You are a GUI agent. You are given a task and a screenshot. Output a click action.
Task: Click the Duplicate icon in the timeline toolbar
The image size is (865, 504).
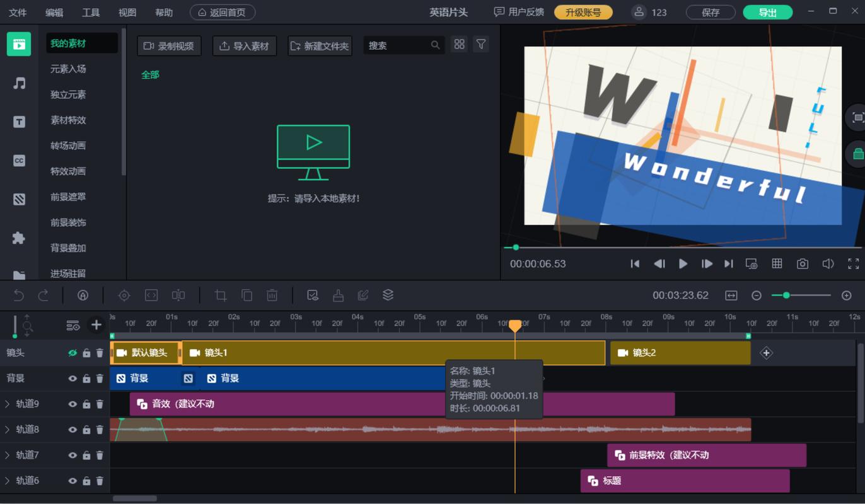[x=247, y=295]
